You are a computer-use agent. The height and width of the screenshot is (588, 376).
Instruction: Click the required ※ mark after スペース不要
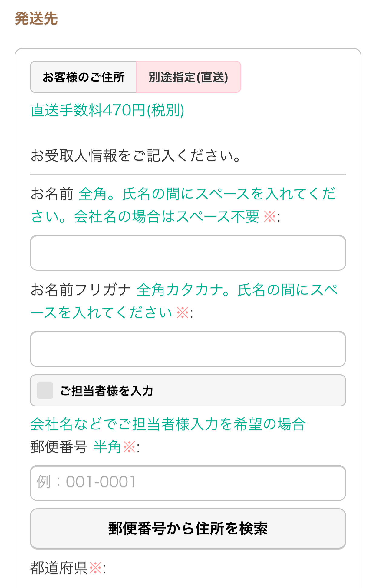click(270, 217)
